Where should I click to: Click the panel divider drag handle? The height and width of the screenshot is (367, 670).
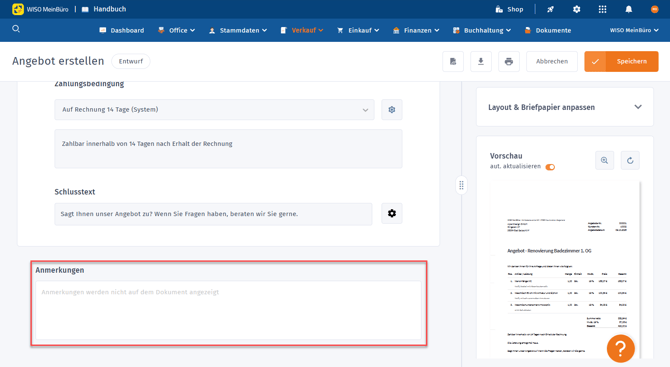(461, 185)
